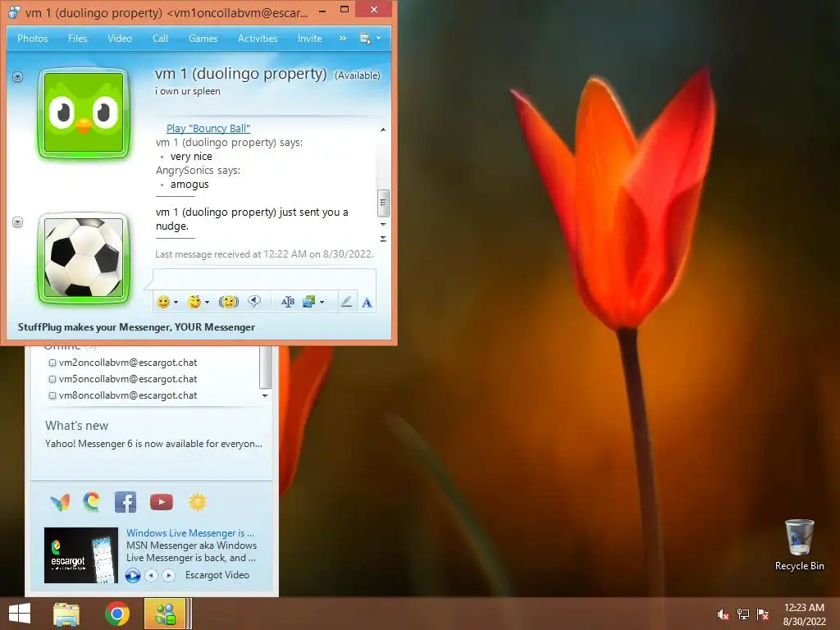Open the Escargot snail icon
Image resolution: width=840 pixels, height=630 pixels.
pos(92,502)
